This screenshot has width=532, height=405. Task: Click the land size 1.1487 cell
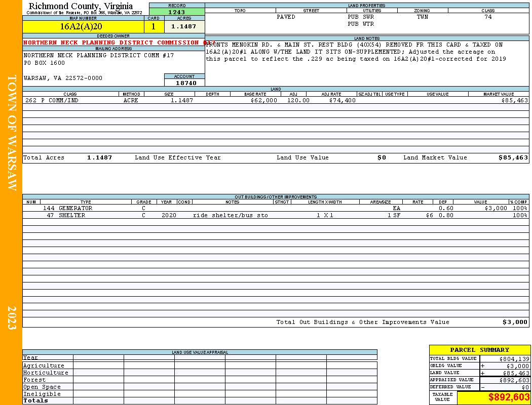click(182, 100)
